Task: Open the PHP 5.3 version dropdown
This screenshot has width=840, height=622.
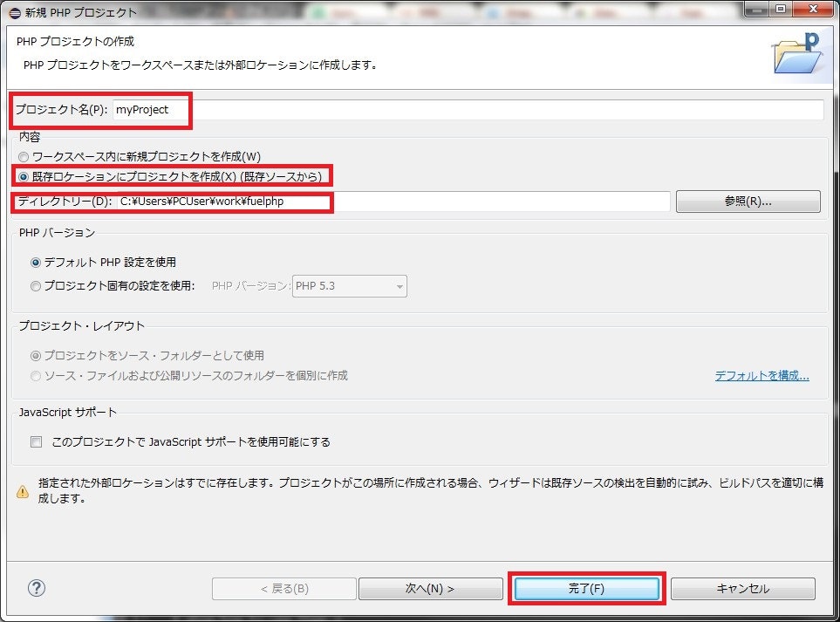Action: coord(349,286)
